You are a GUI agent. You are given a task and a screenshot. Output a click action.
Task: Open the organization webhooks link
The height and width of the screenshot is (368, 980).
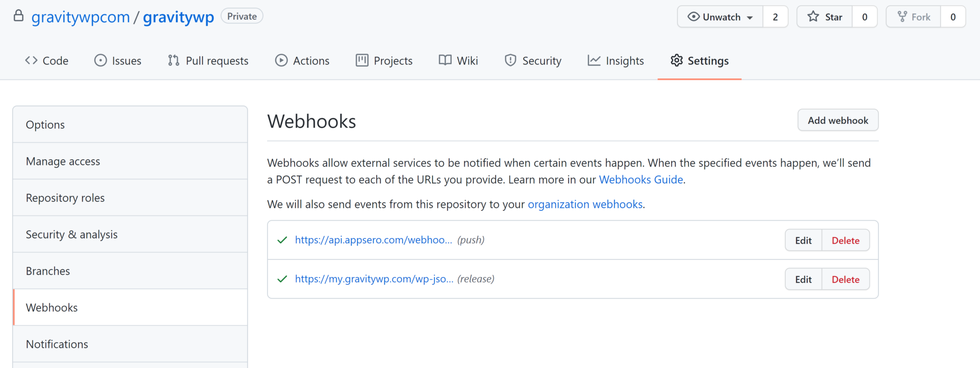[x=585, y=205]
